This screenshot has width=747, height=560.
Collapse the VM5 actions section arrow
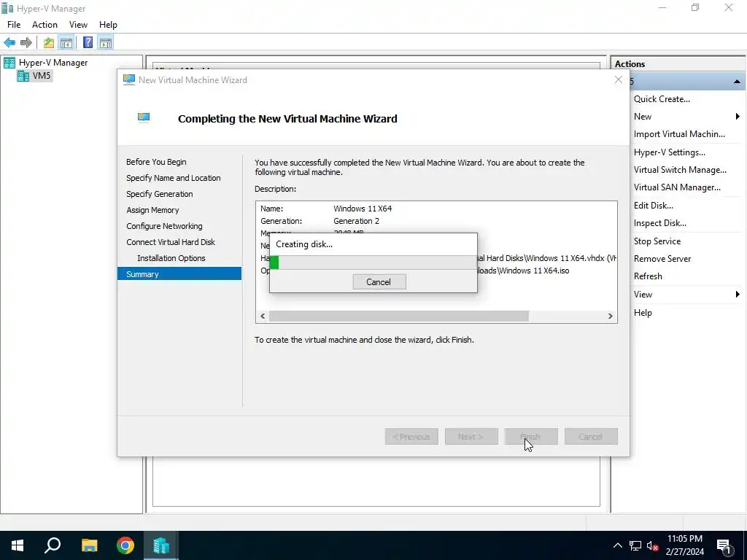(x=737, y=82)
